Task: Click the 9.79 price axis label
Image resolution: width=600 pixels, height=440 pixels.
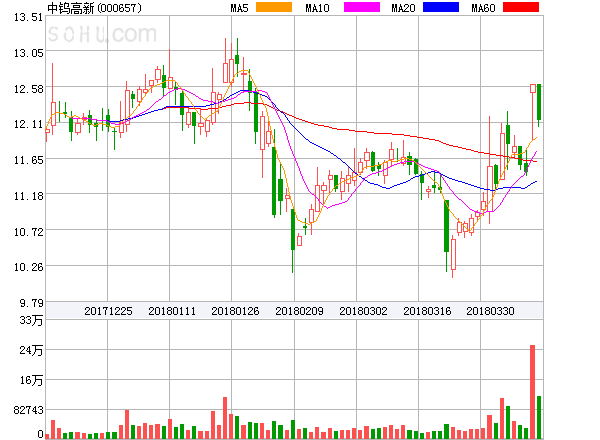Action: point(31,303)
